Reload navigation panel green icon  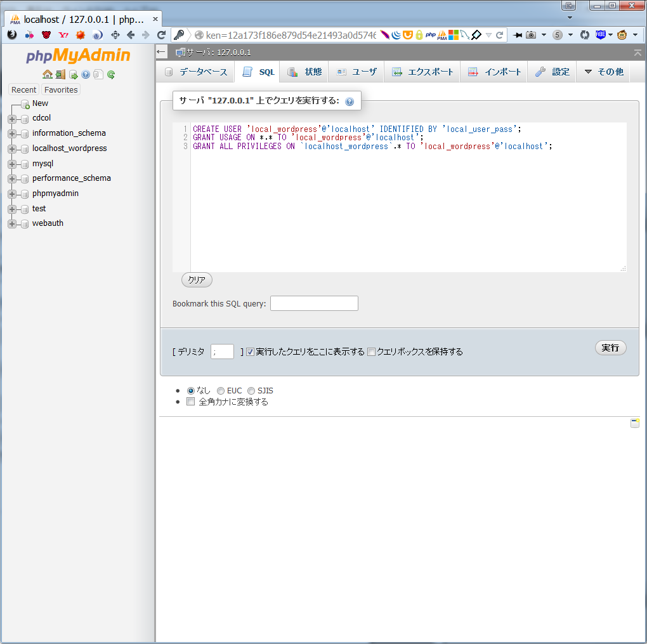[111, 74]
